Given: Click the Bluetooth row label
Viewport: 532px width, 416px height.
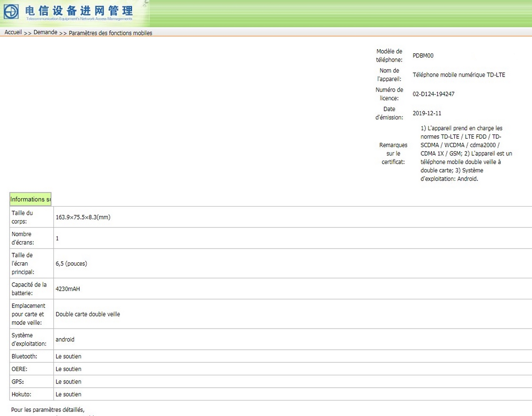Looking at the screenshot, I should tap(24, 356).
